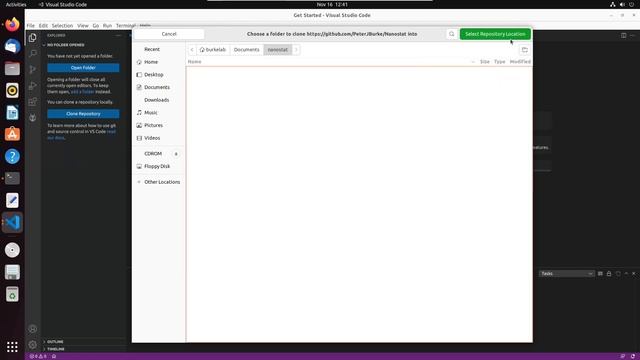This screenshot has height=360, width=640.
Task: Follow the 'add a folder' link
Action: [x=82, y=92]
